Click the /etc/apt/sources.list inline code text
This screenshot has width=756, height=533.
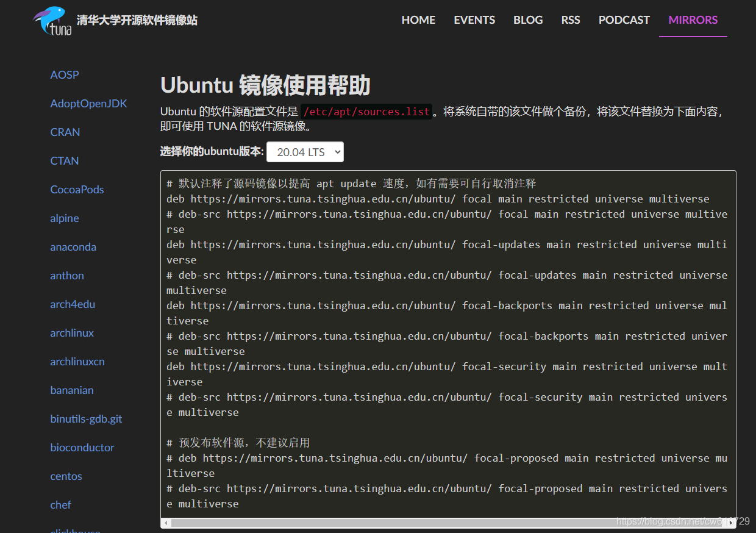(x=366, y=112)
